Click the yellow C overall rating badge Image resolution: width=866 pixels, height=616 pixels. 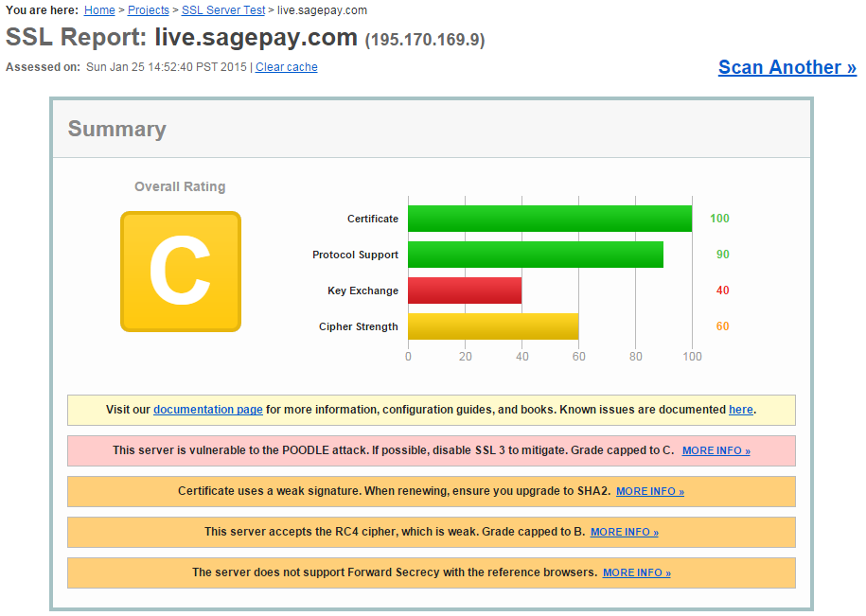pyautogui.click(x=181, y=272)
